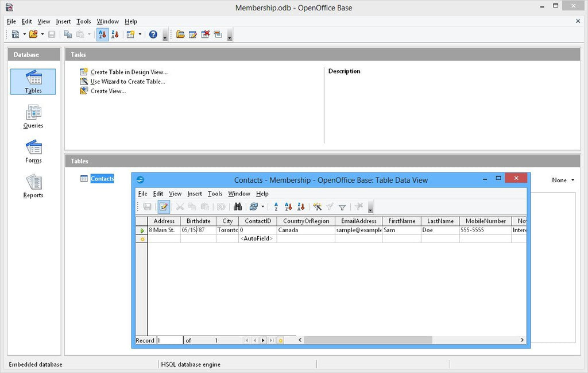Refresh the table data view
Viewport: 588px width, 373px height.
pos(253,207)
